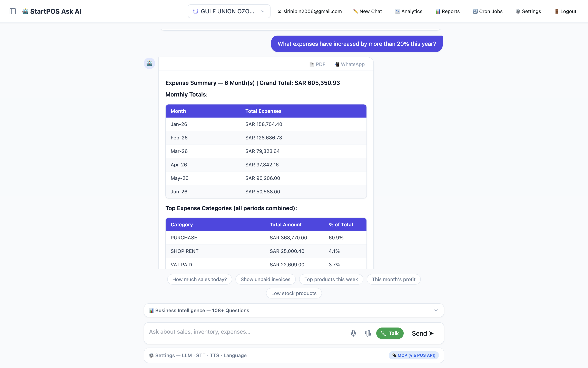
Task: Click the Category column header
Action: pyautogui.click(x=182, y=225)
